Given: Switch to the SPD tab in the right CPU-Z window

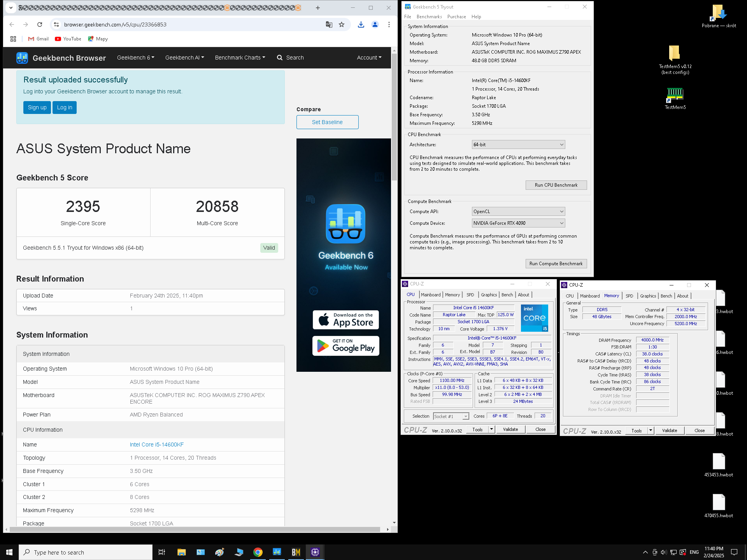Looking at the screenshot, I should [629, 296].
